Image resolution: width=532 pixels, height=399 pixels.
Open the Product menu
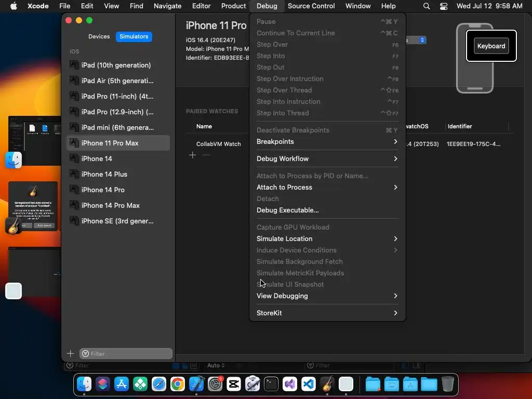[233, 6]
